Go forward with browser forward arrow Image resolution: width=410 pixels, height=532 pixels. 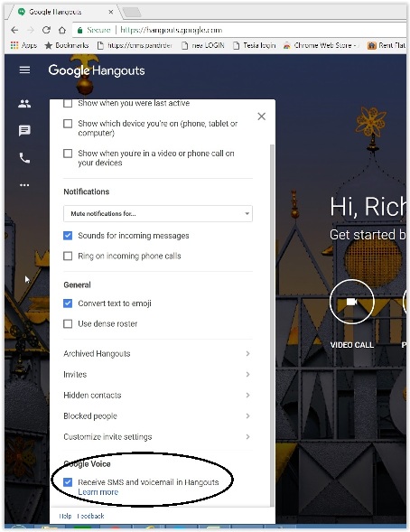31,30
